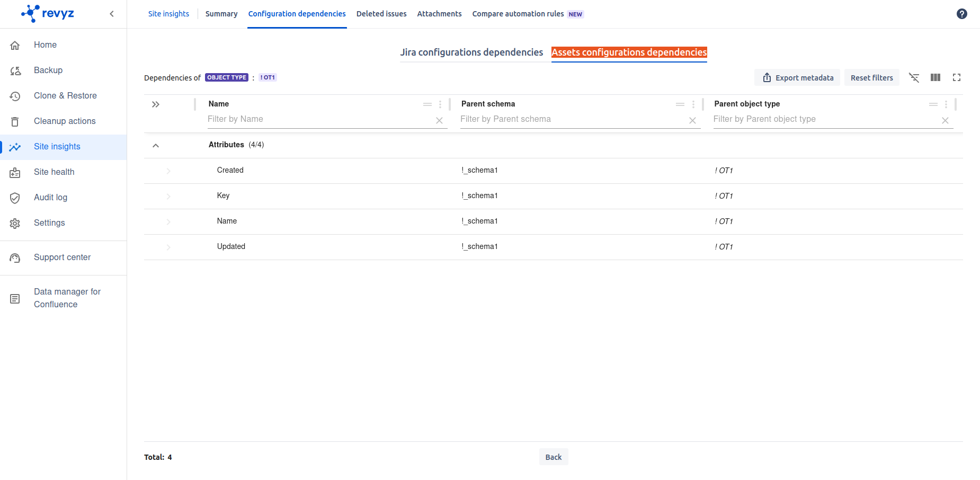Open Backup from the sidebar
The width and height of the screenshot is (980, 480).
pos(48,70)
